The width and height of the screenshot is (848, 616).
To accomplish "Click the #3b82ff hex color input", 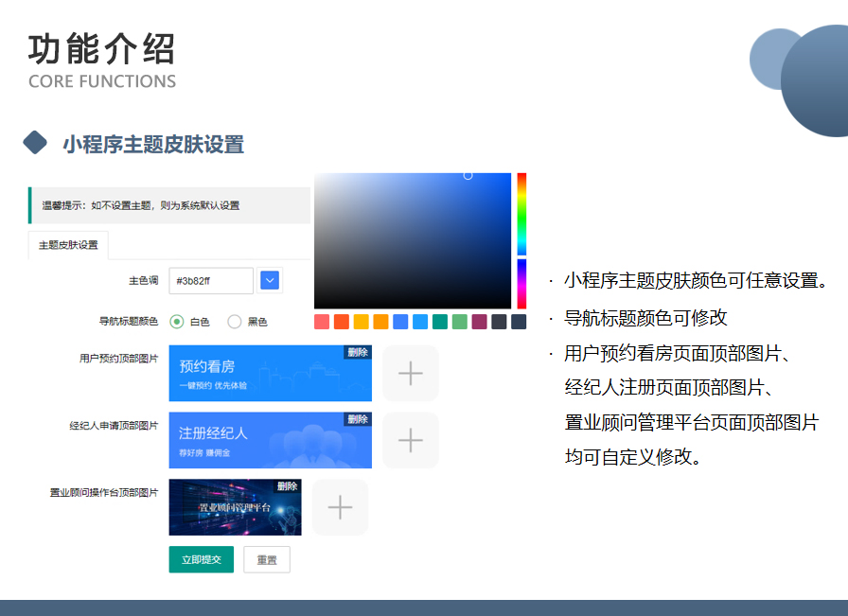I will tap(210, 281).
